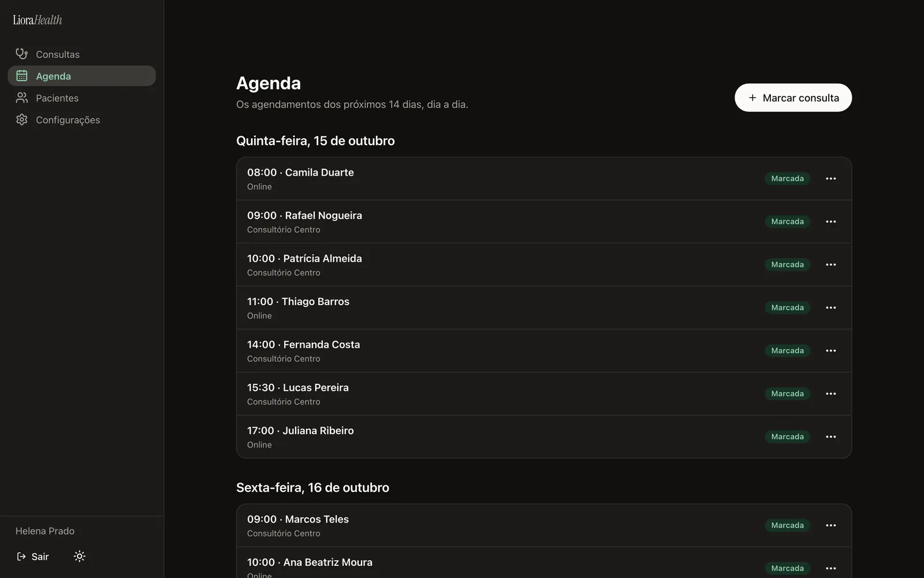Image resolution: width=924 pixels, height=578 pixels.
Task: Open options menu for Fernanda Costa appointment
Action: coord(831,351)
